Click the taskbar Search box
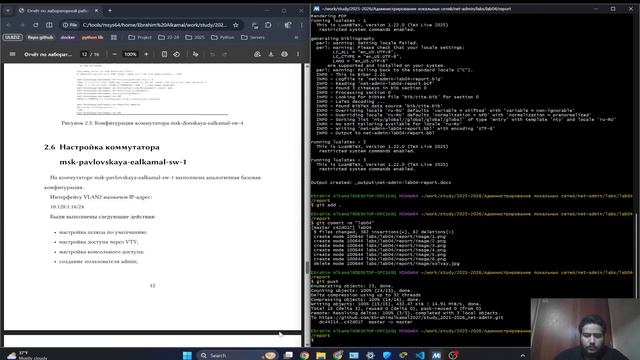Screen dimensions: 640x360 [x=237, y=355]
